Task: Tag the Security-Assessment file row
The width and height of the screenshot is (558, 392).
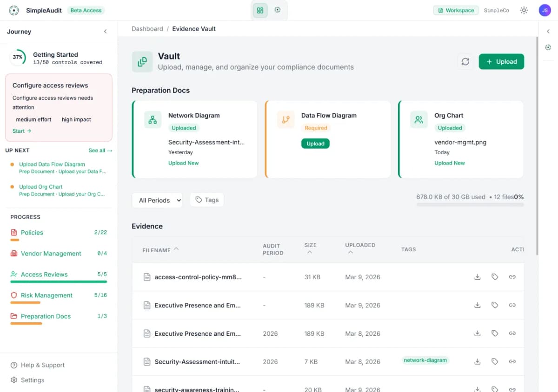Action: tap(495, 361)
